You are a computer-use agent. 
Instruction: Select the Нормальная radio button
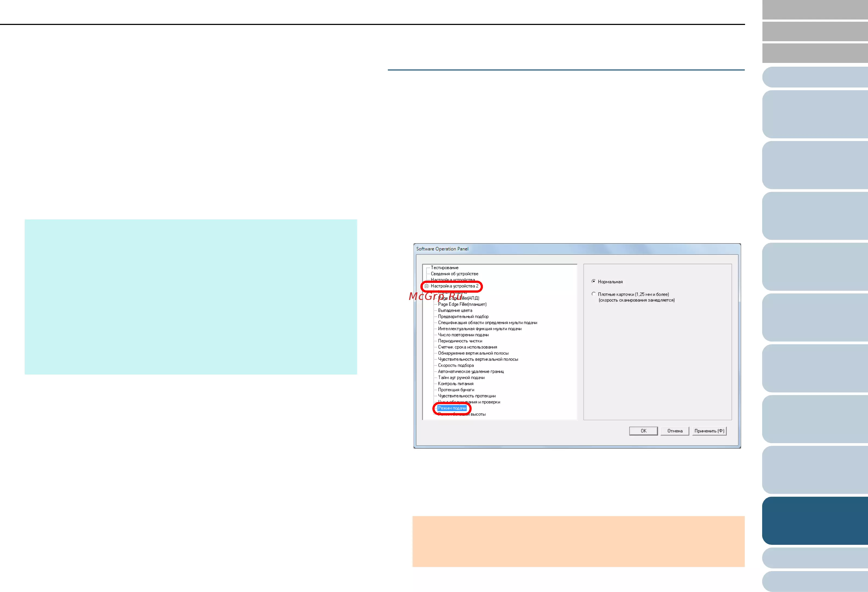point(594,281)
